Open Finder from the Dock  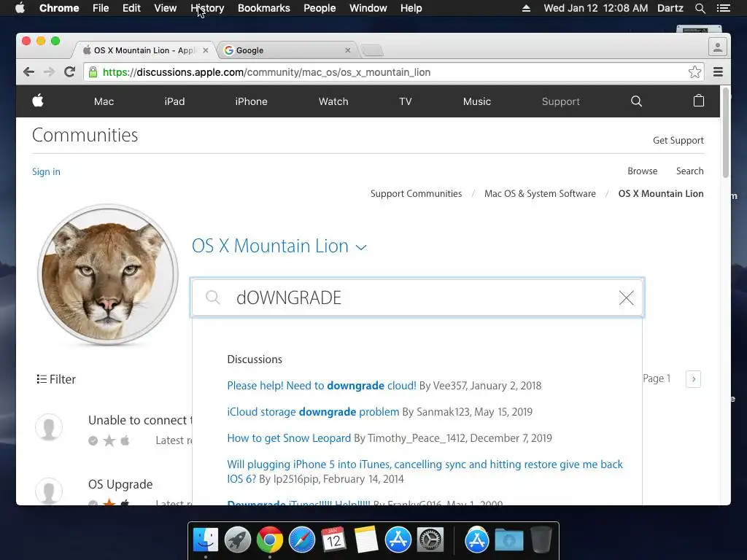(206, 540)
